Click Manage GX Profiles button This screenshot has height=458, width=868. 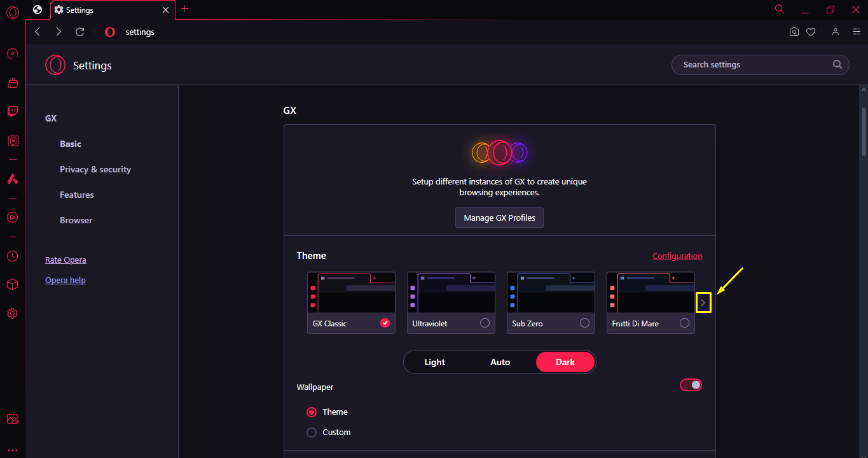499,218
